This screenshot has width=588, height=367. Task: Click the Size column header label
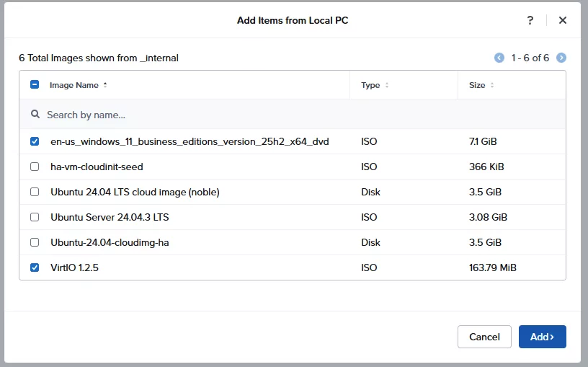click(x=477, y=85)
